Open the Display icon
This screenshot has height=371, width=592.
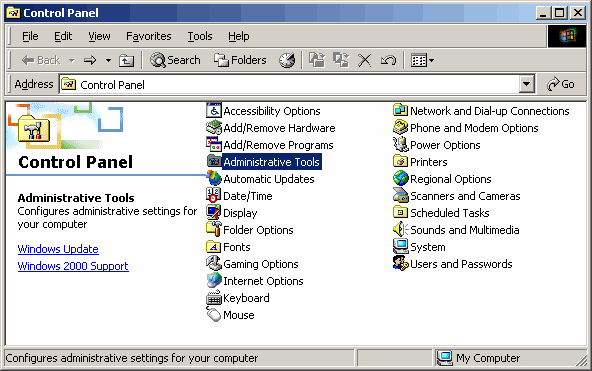(x=214, y=212)
